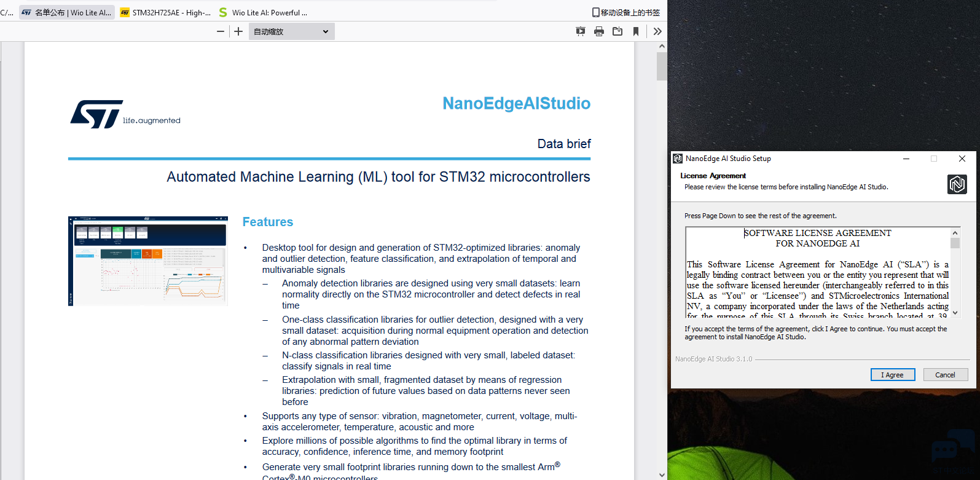
Task: Close the NanoEdge AI Studio Setup window
Action: pos(962,159)
